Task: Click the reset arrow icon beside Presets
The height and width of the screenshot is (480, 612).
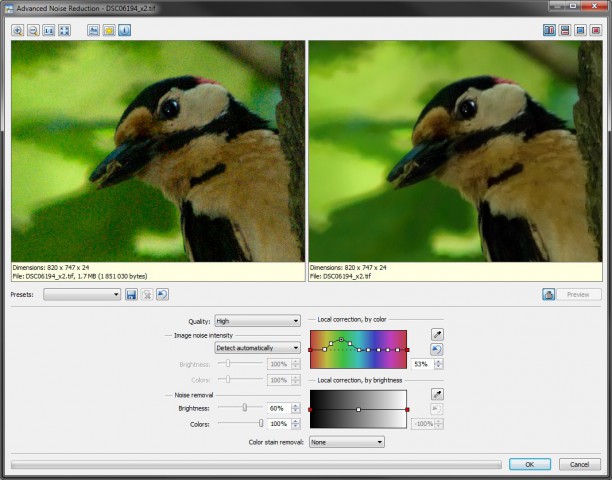Action: click(x=163, y=294)
